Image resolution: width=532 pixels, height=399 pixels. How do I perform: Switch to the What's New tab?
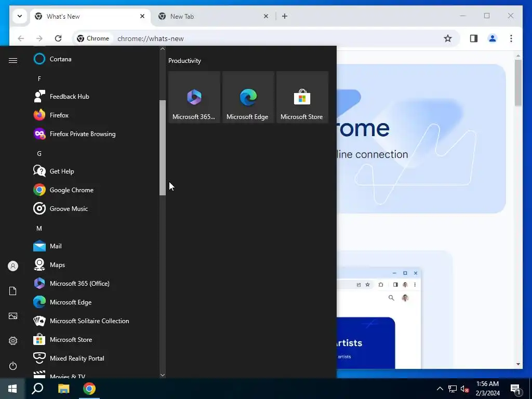(x=90, y=16)
